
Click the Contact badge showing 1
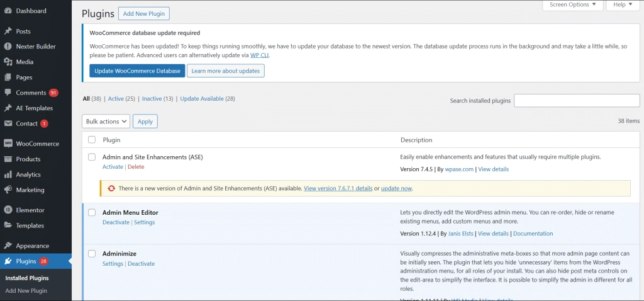[45, 123]
